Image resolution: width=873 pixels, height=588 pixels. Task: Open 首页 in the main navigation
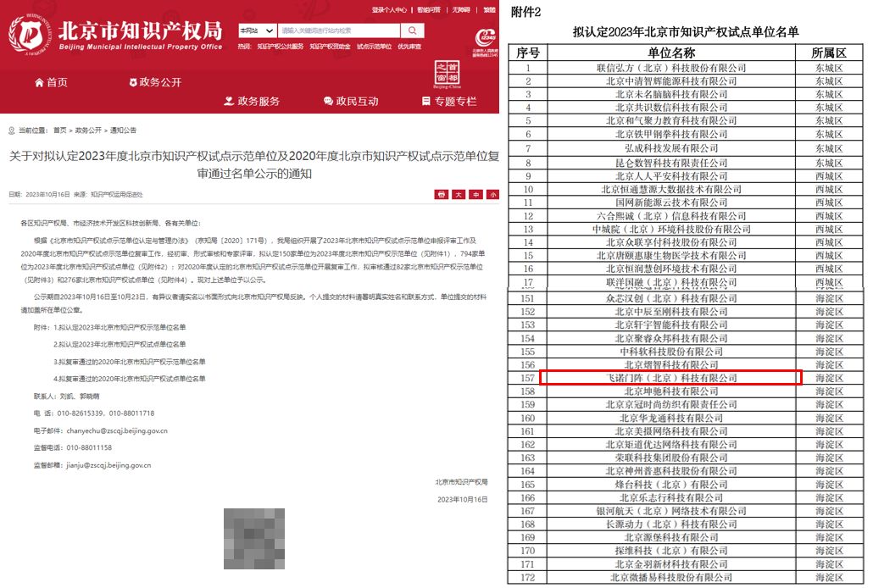[51, 82]
